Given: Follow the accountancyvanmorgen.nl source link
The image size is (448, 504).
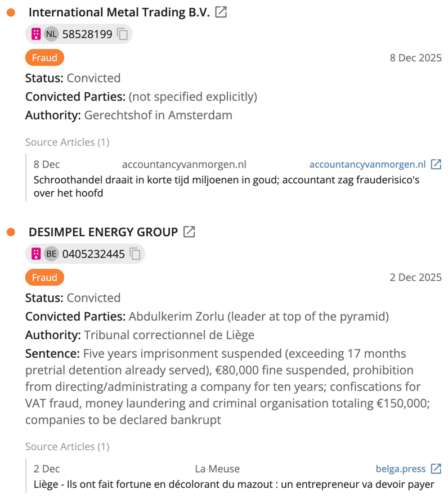Looking at the screenshot, I should [x=368, y=164].
